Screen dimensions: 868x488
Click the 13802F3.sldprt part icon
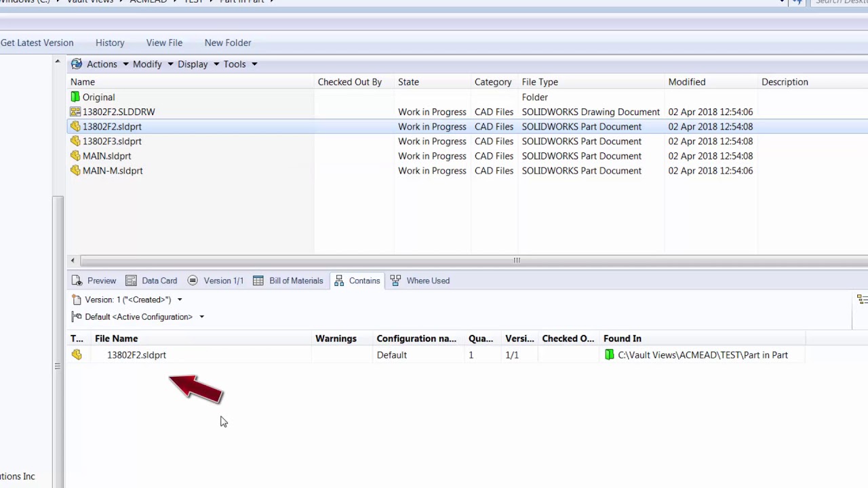[x=75, y=141]
